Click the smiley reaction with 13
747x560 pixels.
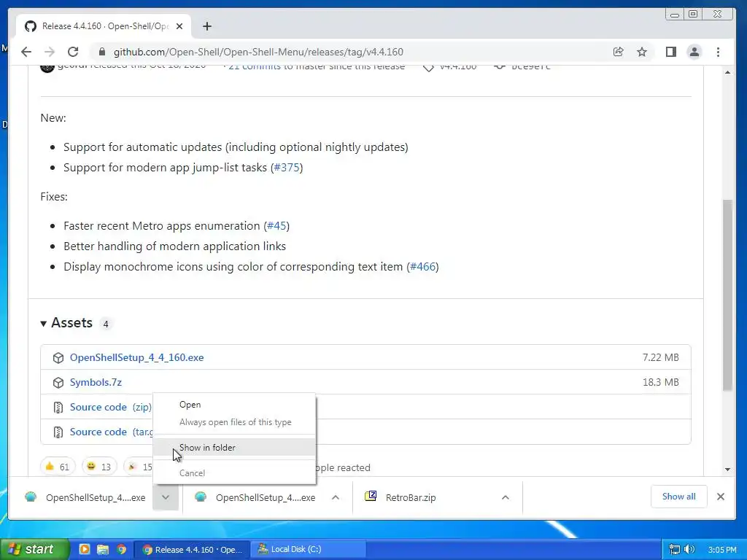tap(98, 467)
